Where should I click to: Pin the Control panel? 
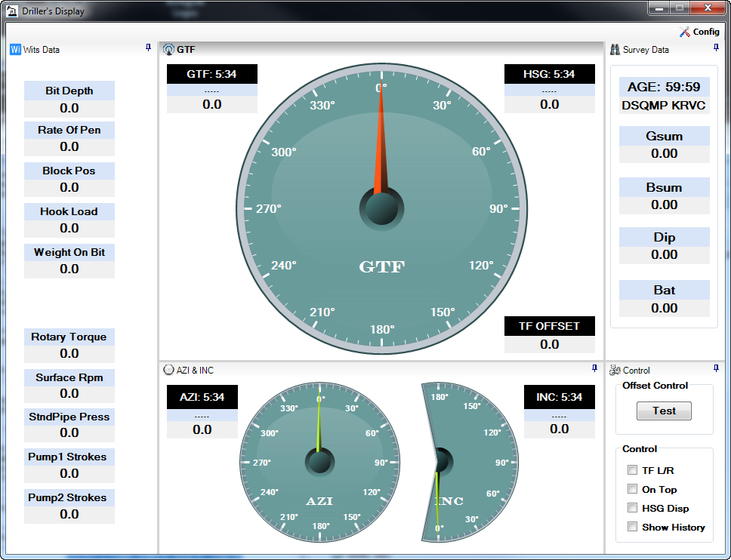coord(716,368)
